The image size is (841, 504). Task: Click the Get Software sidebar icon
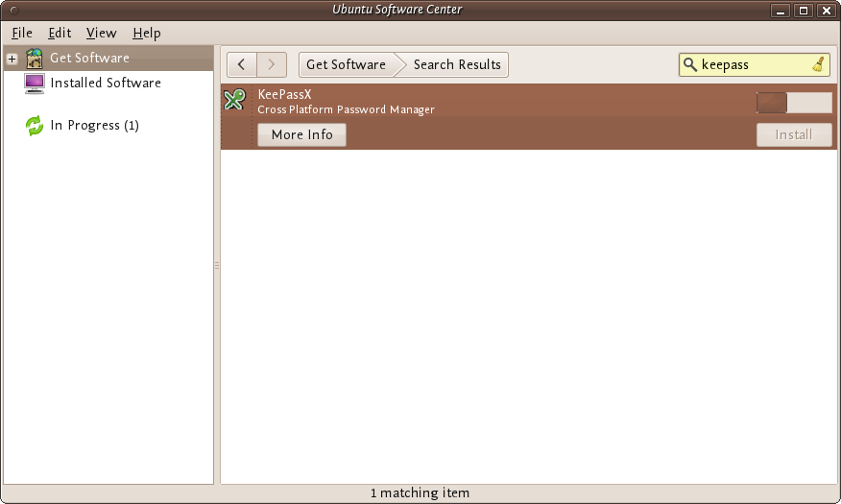[35, 58]
